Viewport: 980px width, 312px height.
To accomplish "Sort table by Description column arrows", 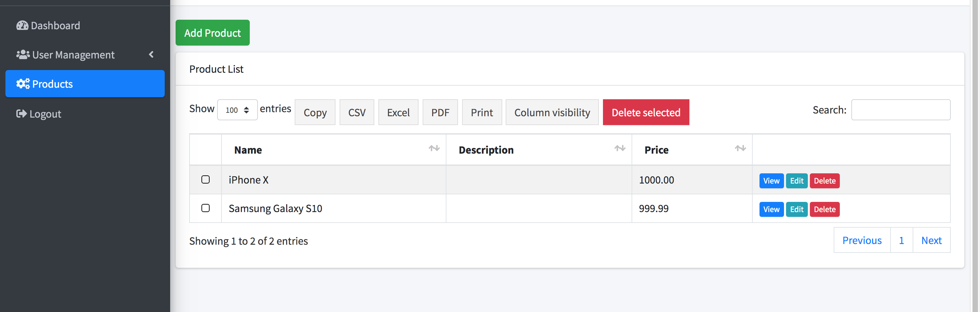I will (619, 149).
